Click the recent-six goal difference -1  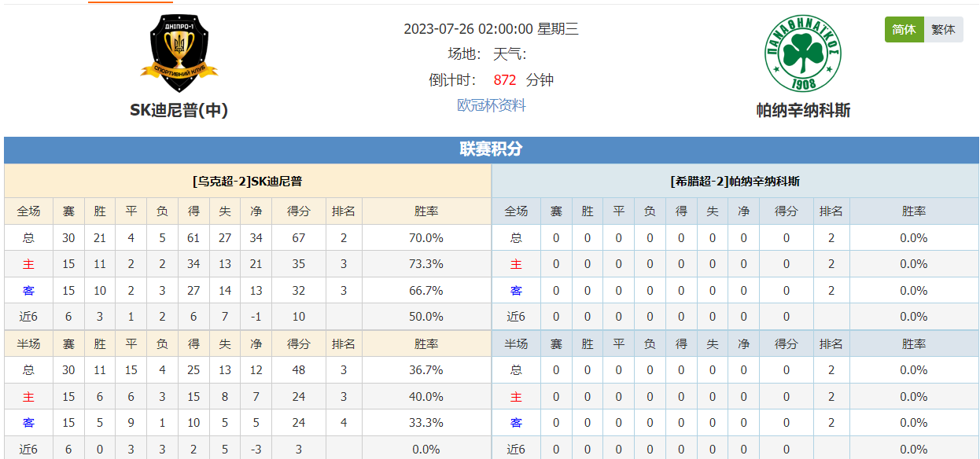tap(256, 317)
